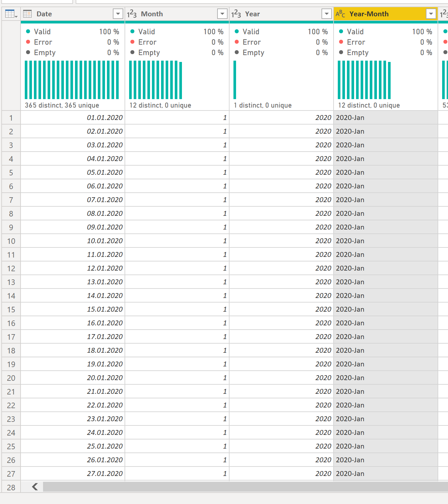448x504 pixels.
Task: Select the Year-Month column header
Action: point(386,14)
